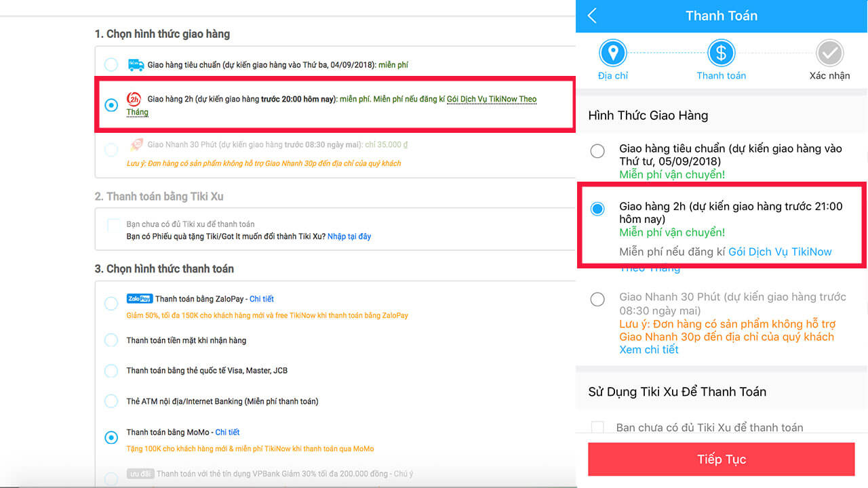Click Sử Dụng Tiki Xu Để Thanh Toán heading
Screen dimensions: 868x488
677,392
